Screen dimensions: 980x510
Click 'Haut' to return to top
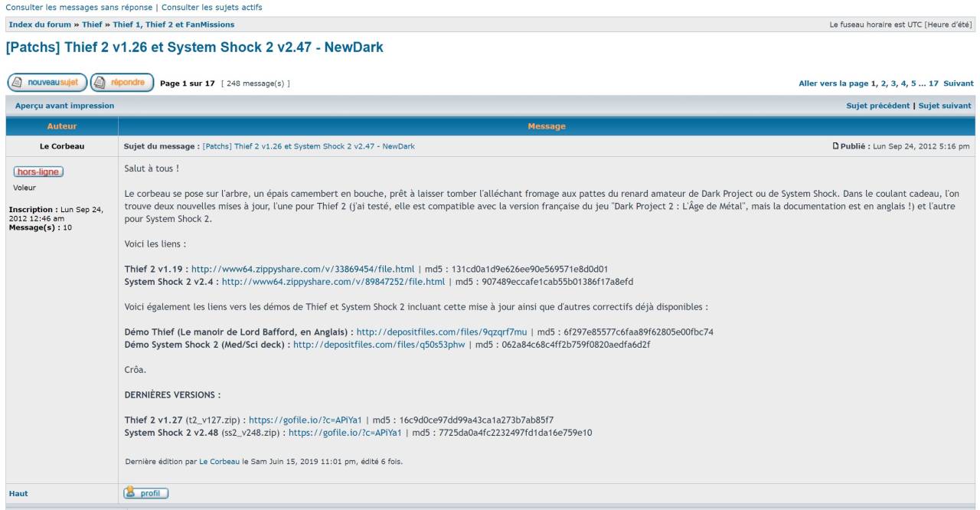(x=18, y=494)
